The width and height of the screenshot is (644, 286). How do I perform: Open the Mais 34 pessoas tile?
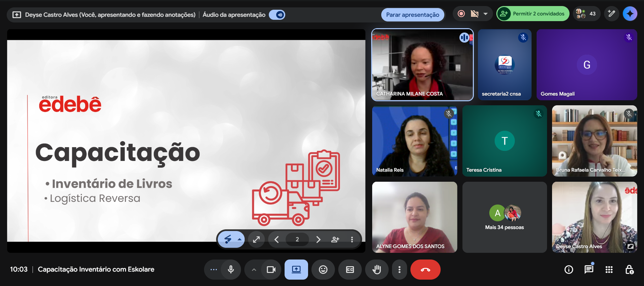(504, 217)
